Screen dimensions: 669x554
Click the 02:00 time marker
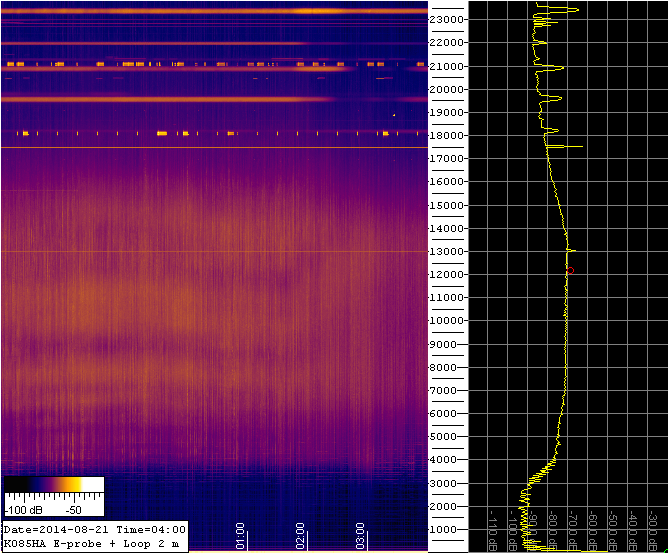(x=300, y=535)
